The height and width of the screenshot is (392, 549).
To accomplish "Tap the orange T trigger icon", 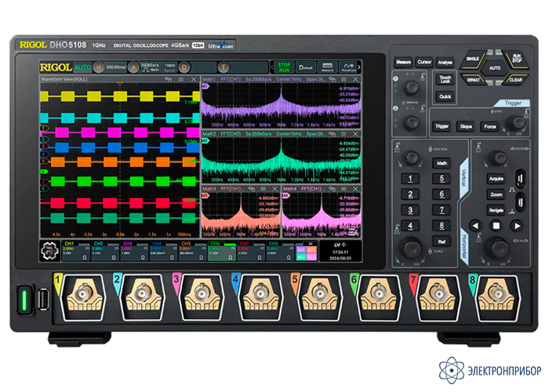I will [x=224, y=67].
